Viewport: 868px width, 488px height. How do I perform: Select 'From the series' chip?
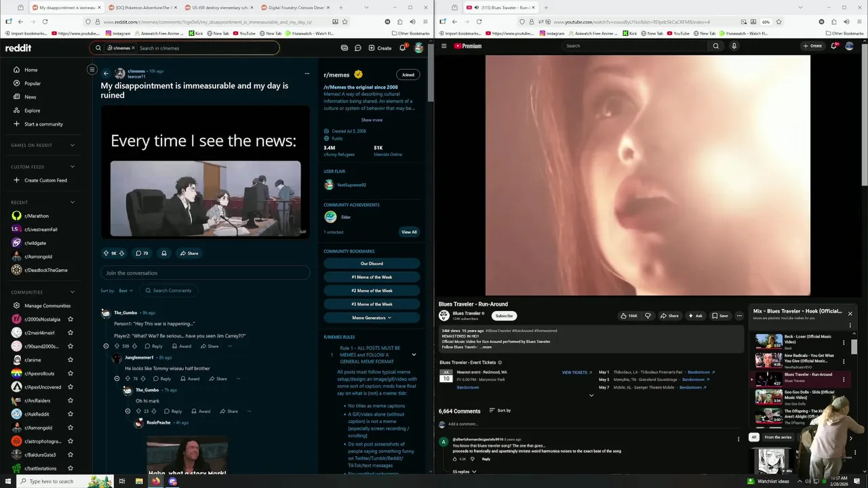point(778,437)
